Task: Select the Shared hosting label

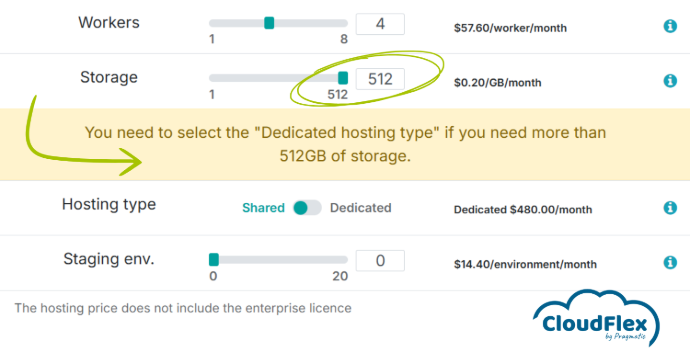Action: pyautogui.click(x=263, y=208)
